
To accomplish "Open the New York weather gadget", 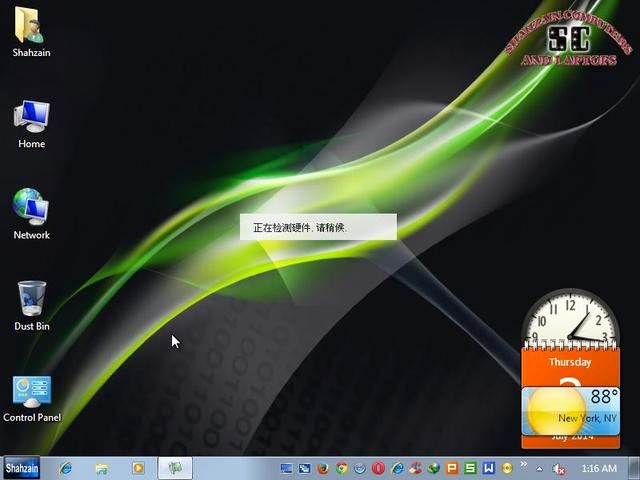I will (570, 411).
